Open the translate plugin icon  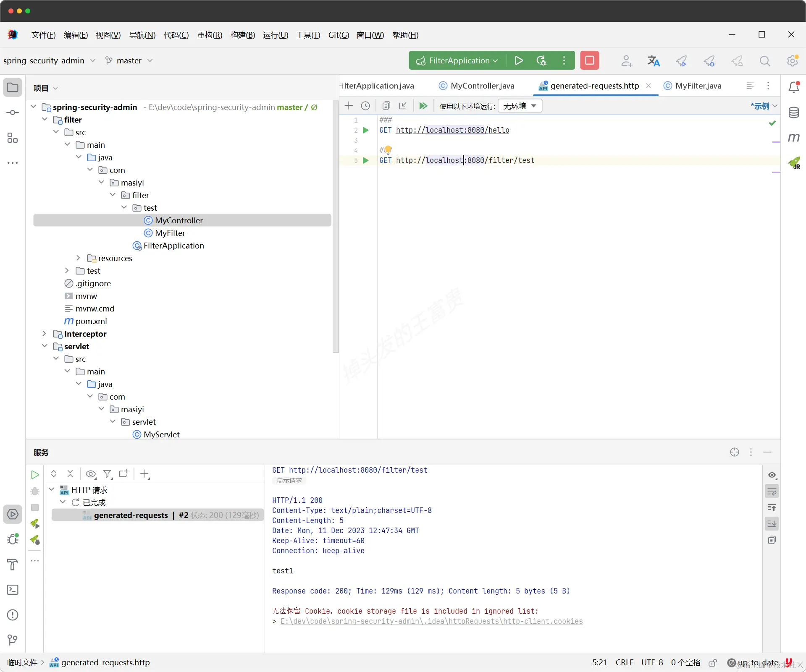[x=654, y=61]
